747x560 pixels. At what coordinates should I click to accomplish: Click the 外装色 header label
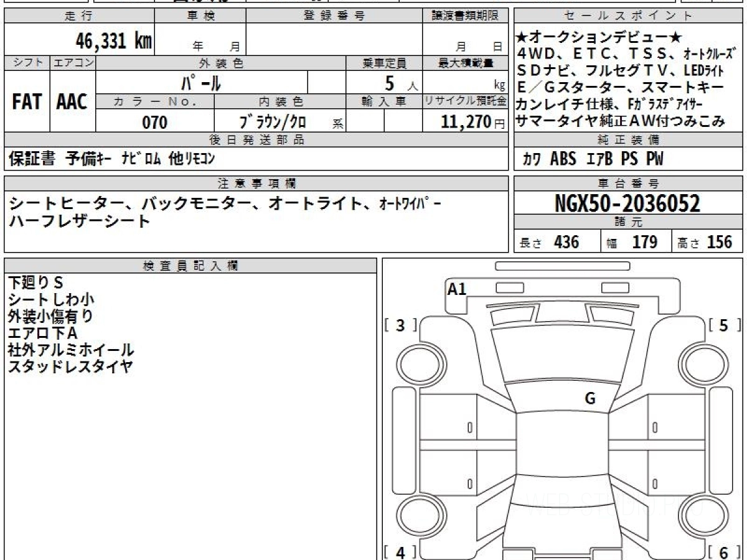point(221,63)
